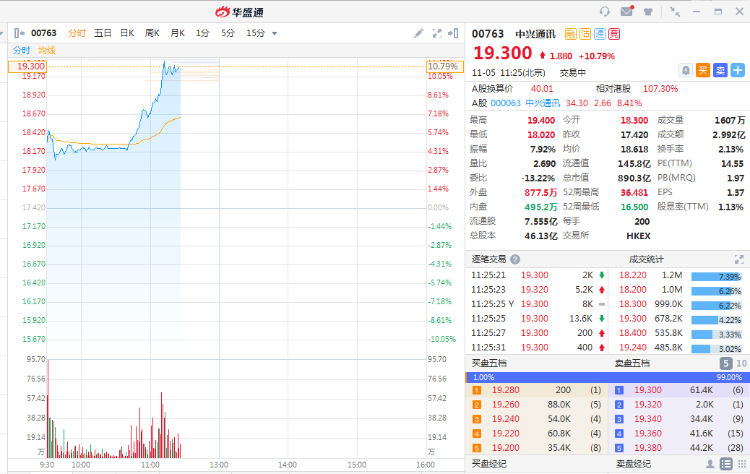Click the help icon beside 逐笔交易
Viewport: 750px width, 474px height.
pyautogui.click(x=515, y=259)
